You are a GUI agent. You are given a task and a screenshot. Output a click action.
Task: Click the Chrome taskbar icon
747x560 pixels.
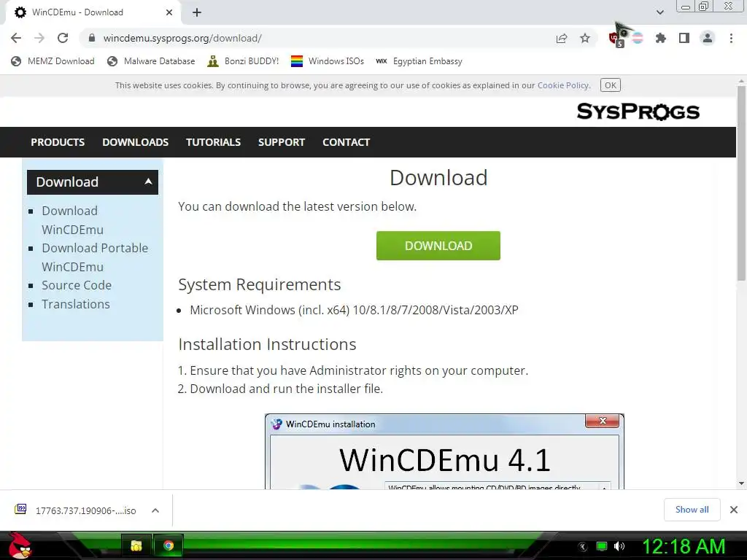pyautogui.click(x=168, y=545)
